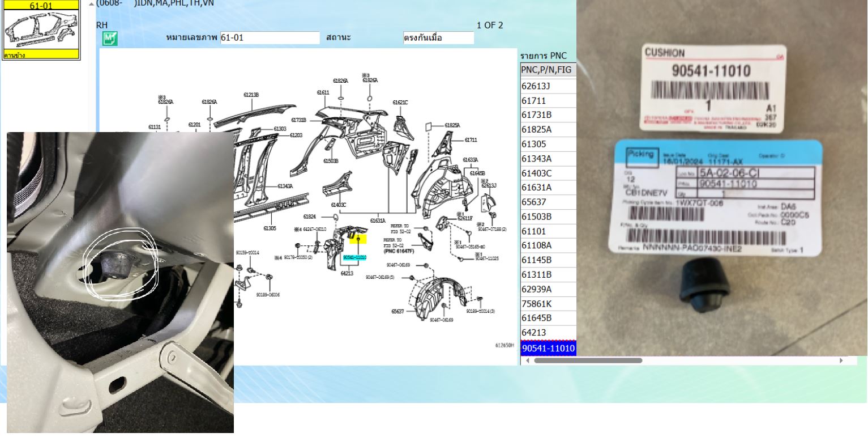This screenshot has width=868, height=437.
Task: Click the horizontal scrollbar thumb
Action: pos(588,360)
